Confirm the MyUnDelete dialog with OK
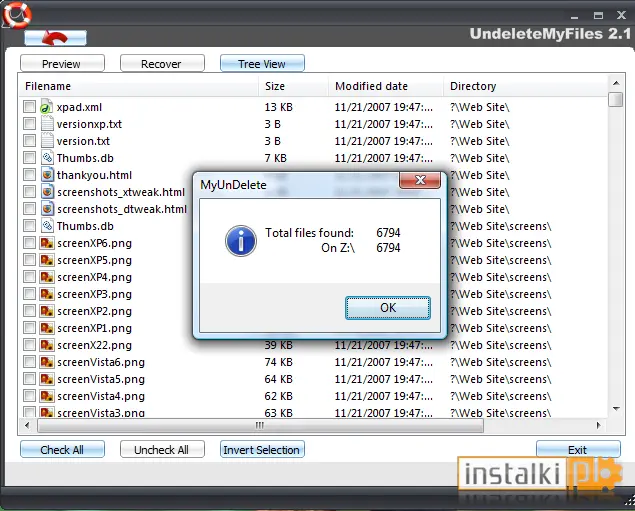 388,308
